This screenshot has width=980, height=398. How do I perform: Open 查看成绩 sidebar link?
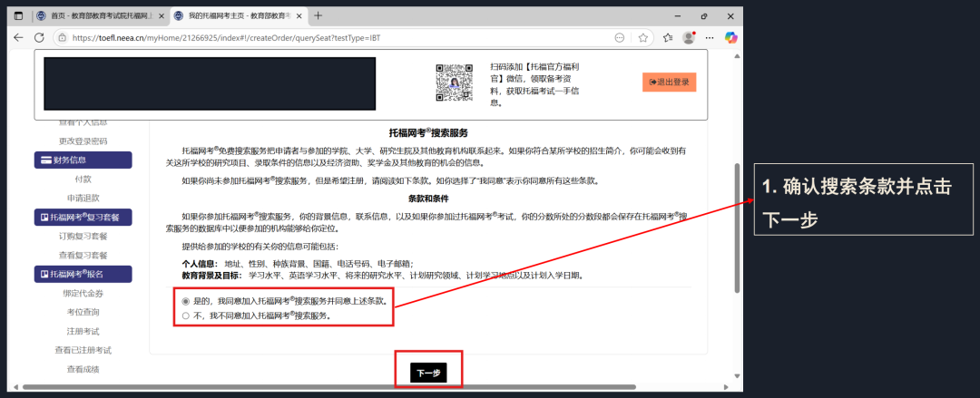click(x=83, y=369)
